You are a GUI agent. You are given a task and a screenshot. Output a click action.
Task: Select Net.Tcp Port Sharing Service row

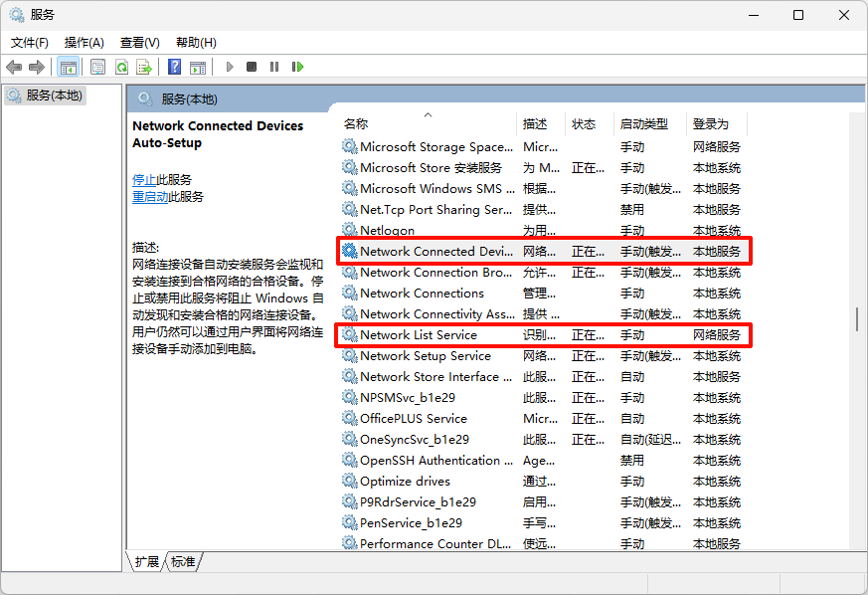tap(544, 209)
